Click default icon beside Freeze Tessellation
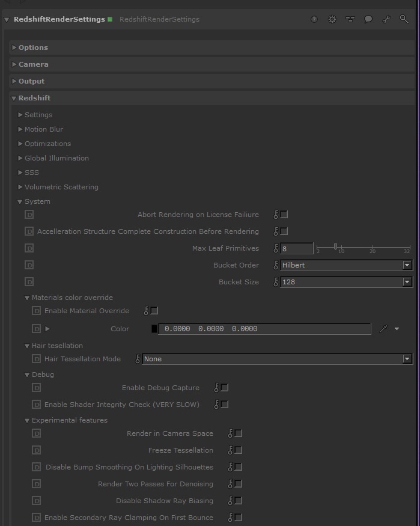Screen dimensions: 420x526 [x=36, y=450]
